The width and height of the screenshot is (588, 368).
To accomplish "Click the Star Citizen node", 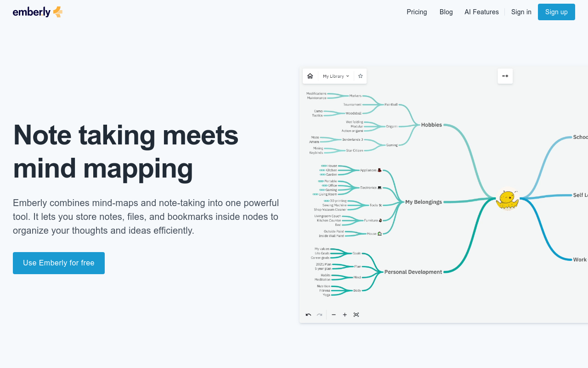I will click(x=355, y=150).
